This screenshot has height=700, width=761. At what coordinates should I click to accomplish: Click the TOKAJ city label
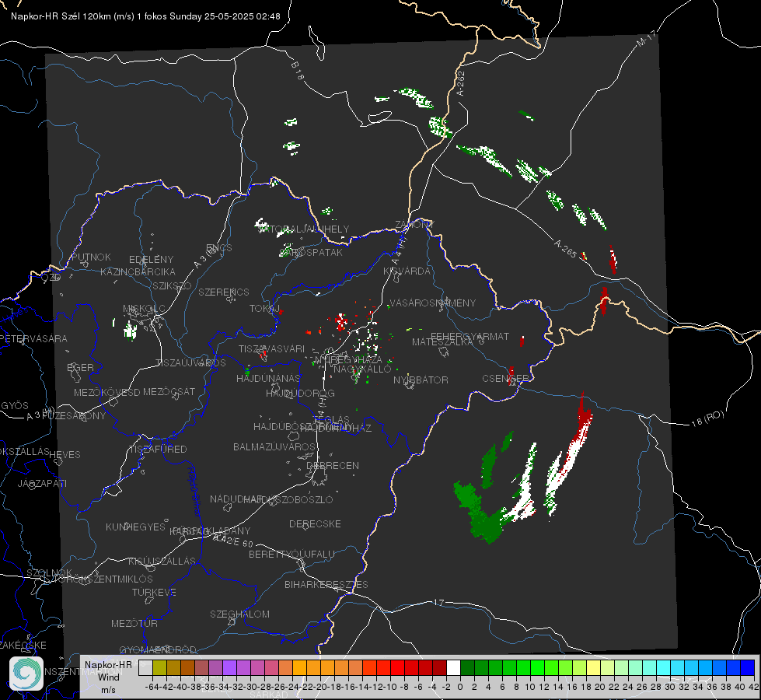(264, 309)
